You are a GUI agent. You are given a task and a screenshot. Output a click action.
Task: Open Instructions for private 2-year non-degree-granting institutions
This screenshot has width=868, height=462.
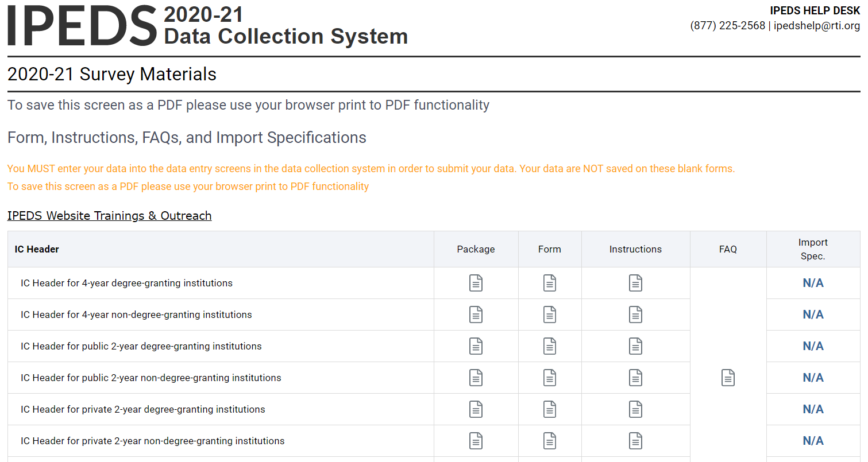(x=635, y=441)
